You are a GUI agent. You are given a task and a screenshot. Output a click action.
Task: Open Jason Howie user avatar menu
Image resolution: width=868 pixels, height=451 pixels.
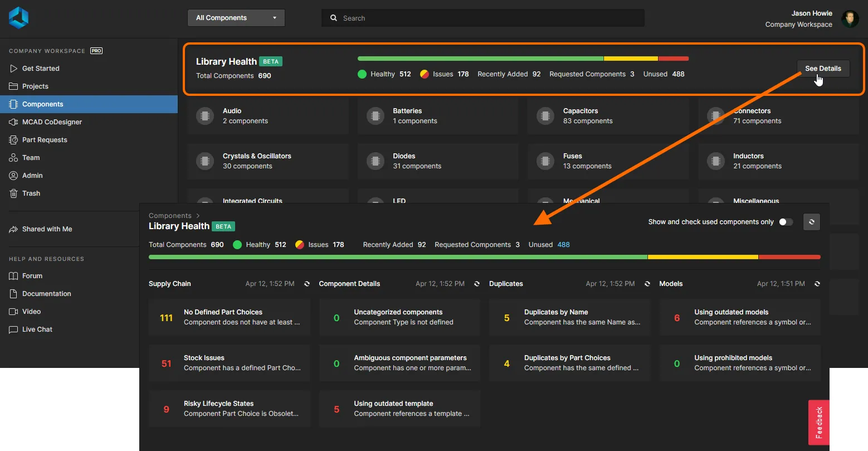point(850,18)
